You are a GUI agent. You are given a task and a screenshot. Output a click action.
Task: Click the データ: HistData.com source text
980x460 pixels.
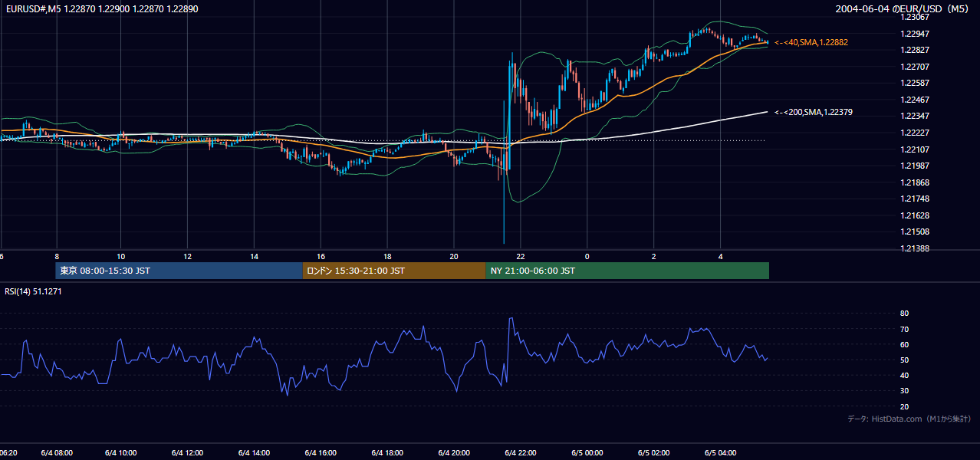909,419
